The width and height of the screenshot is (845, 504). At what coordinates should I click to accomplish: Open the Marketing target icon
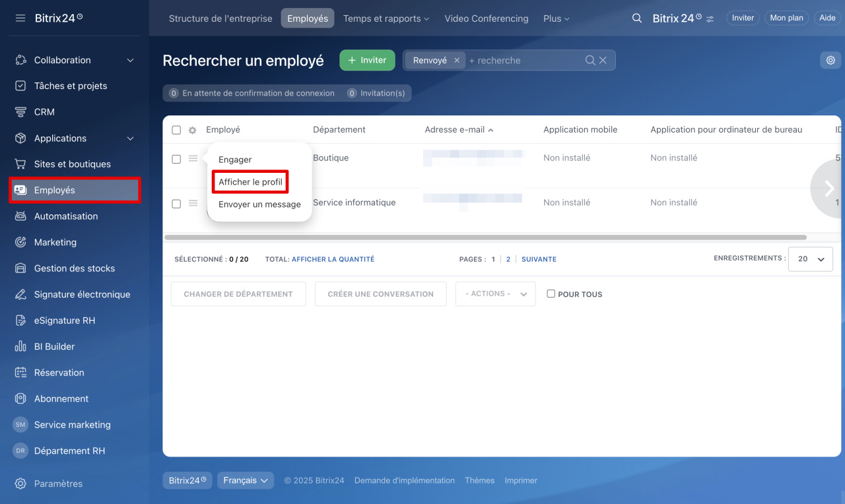coord(20,242)
